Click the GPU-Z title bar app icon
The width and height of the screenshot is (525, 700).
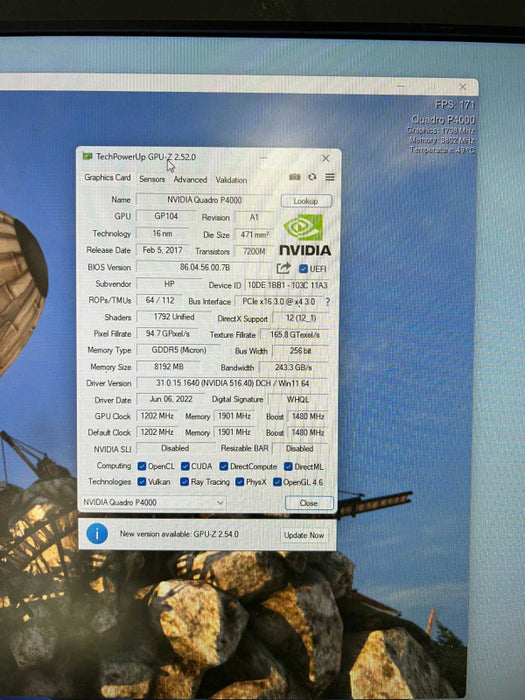(87, 156)
